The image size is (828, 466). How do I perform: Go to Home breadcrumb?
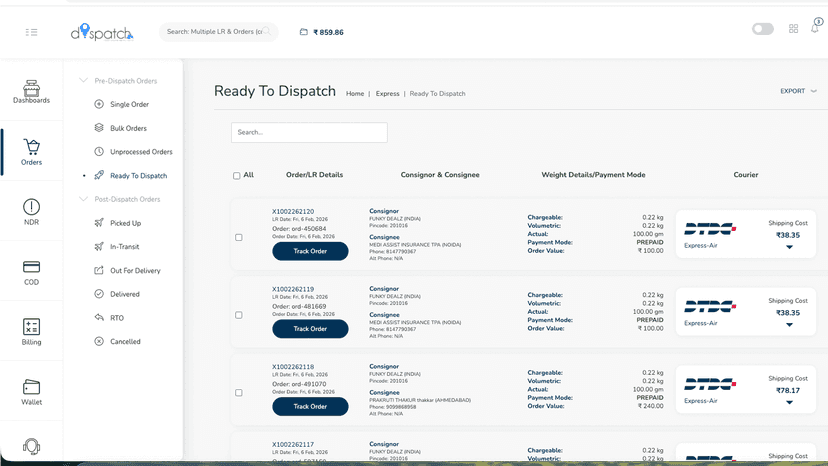tap(355, 94)
